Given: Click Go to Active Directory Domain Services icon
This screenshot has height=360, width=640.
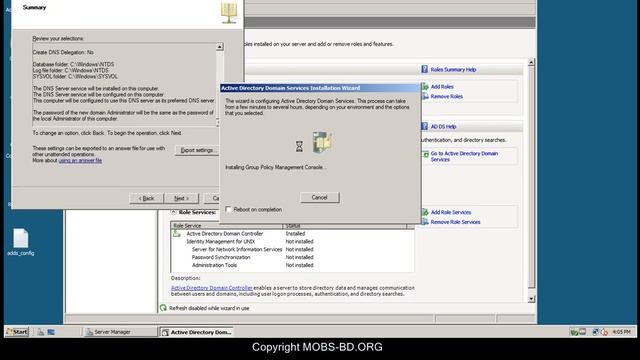Looking at the screenshot, I should tap(425, 154).
